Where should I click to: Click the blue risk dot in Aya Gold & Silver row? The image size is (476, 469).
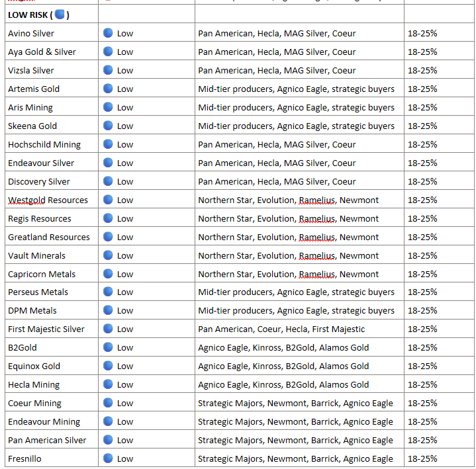[108, 52]
